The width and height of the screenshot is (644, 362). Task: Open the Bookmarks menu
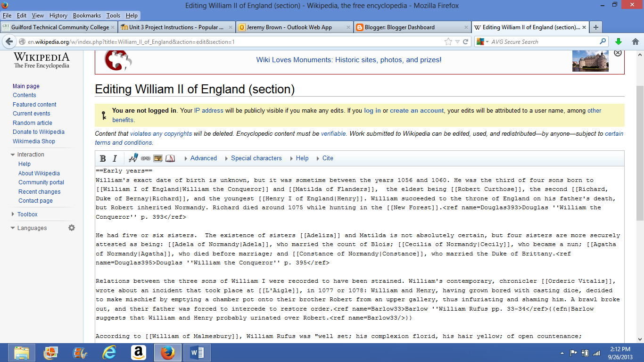87,15
